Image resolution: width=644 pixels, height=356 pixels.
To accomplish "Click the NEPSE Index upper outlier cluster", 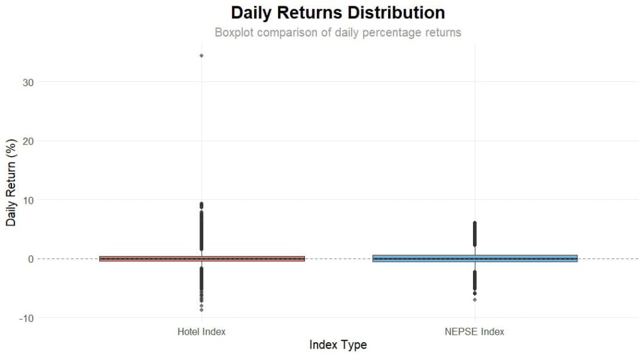I will [x=475, y=234].
